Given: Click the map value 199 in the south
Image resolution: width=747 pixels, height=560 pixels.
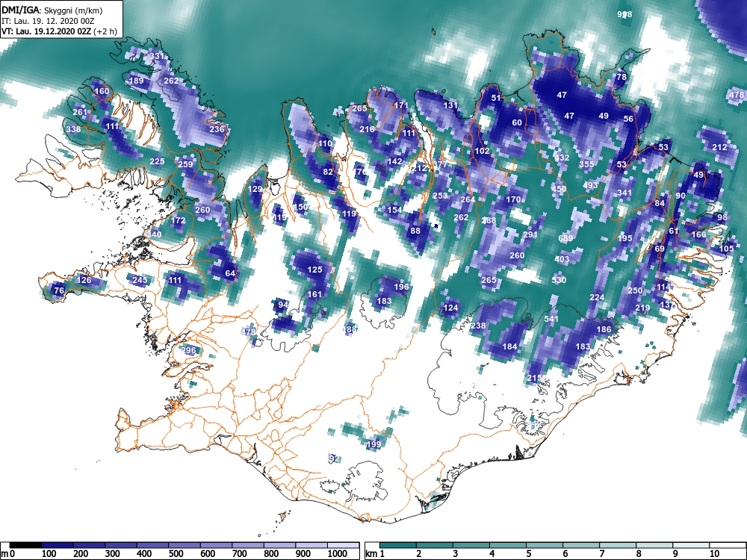Looking at the screenshot, I should coord(374,444).
